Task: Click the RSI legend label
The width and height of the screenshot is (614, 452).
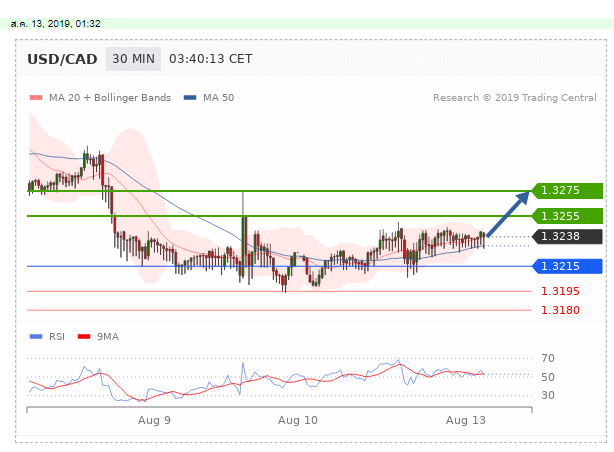Action: click(57, 336)
